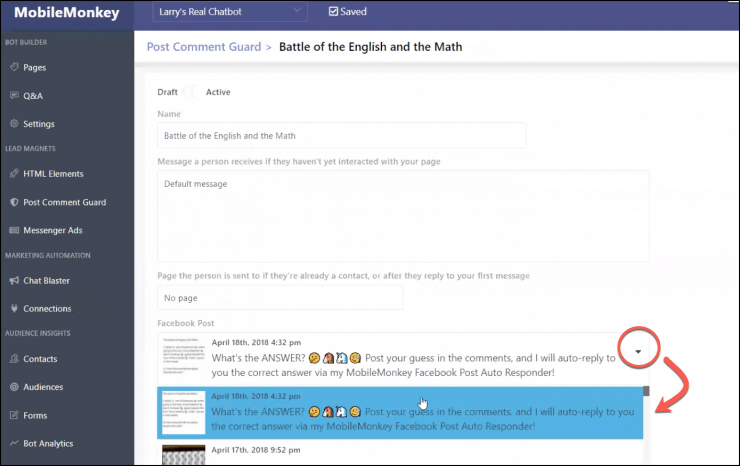The width and height of the screenshot is (740, 466).
Task: Select highlighted April 18th post option
Action: tap(400, 412)
